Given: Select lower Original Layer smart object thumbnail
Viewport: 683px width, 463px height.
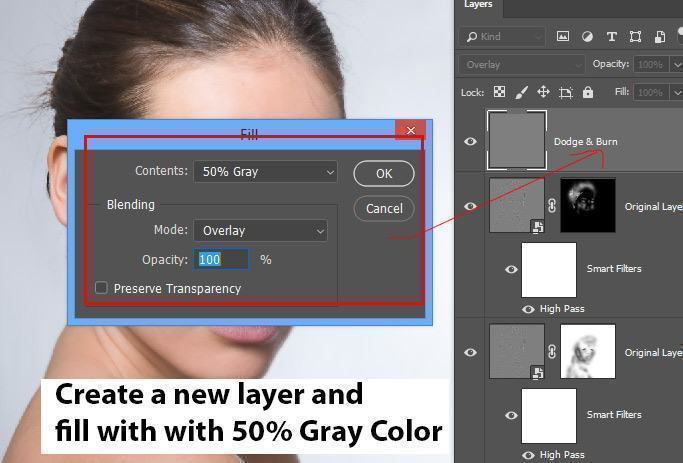Looking at the screenshot, I should tap(517, 351).
